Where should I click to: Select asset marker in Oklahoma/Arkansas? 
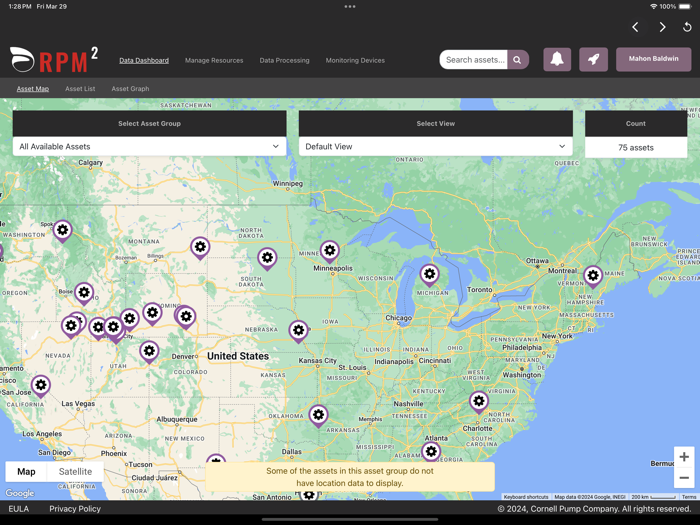(318, 416)
